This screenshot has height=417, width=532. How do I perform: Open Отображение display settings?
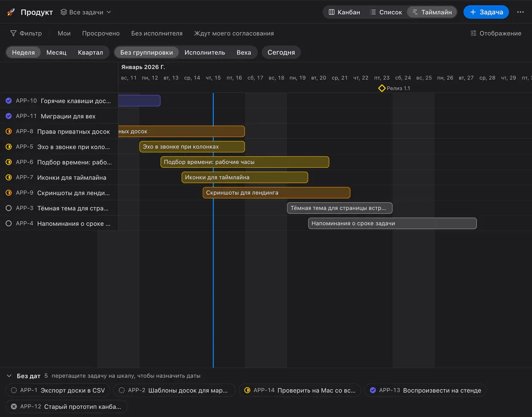coord(496,33)
